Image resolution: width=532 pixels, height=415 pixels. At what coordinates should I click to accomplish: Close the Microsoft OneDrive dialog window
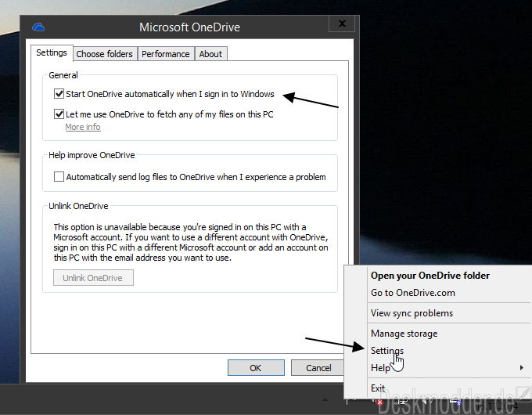(339, 26)
